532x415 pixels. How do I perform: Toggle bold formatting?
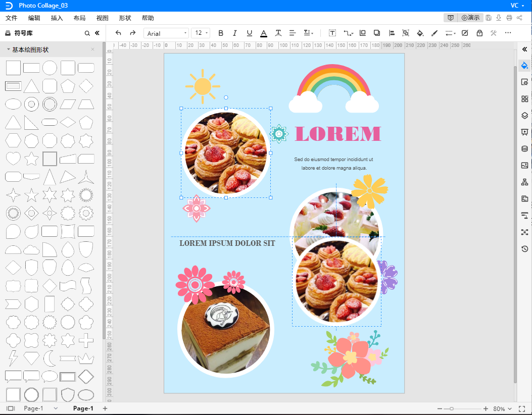(221, 33)
